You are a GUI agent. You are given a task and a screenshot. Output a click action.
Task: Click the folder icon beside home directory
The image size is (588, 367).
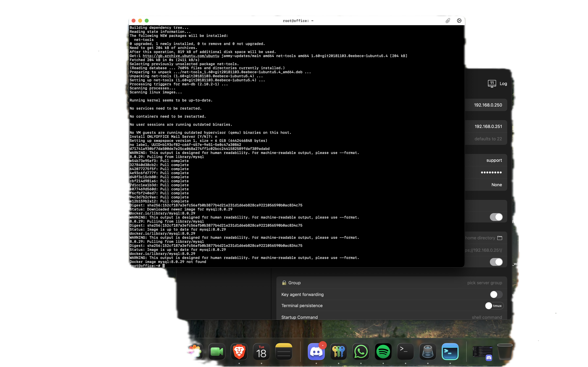(500, 238)
